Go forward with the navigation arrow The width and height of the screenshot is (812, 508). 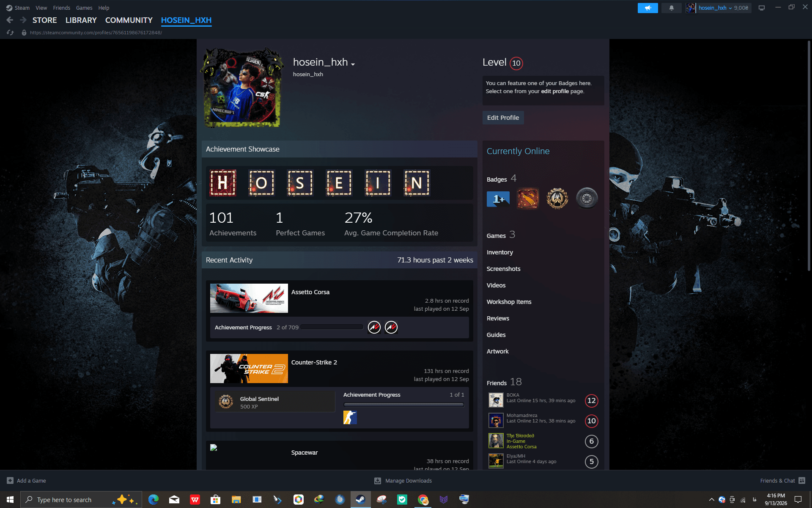(x=23, y=20)
